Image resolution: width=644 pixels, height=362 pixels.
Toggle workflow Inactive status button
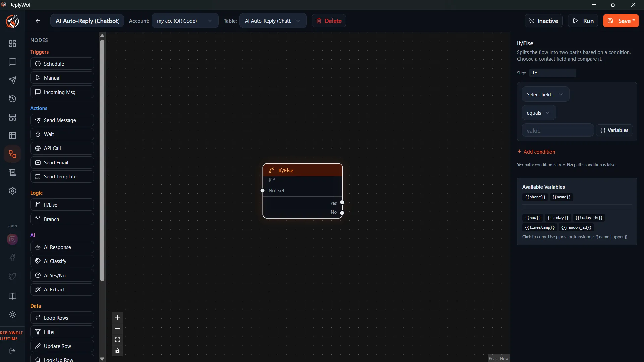click(x=543, y=21)
